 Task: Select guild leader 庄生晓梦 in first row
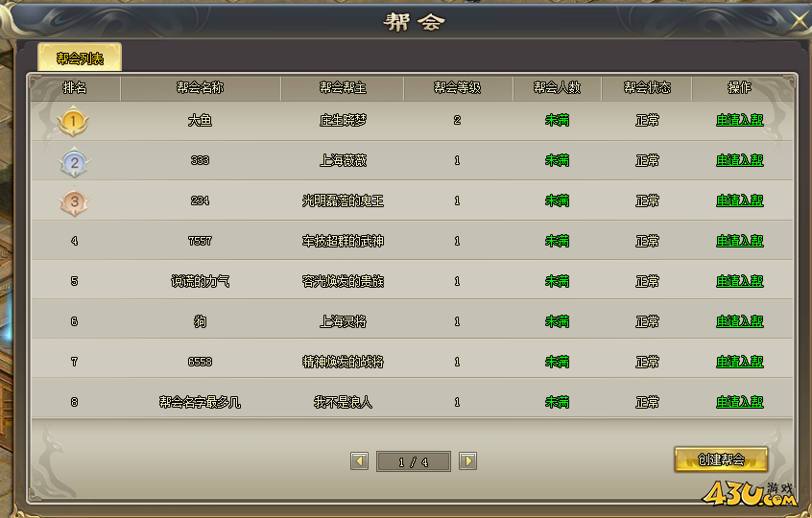(x=343, y=121)
